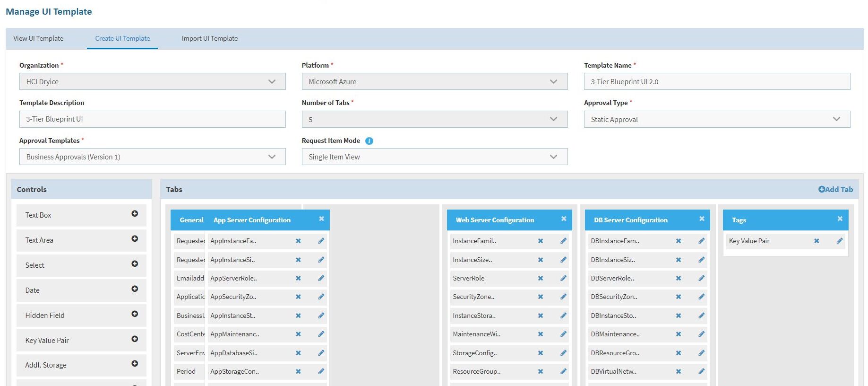The width and height of the screenshot is (868, 386).
Task: Delete Key Value Pair in Tags tab
Action: pos(816,241)
